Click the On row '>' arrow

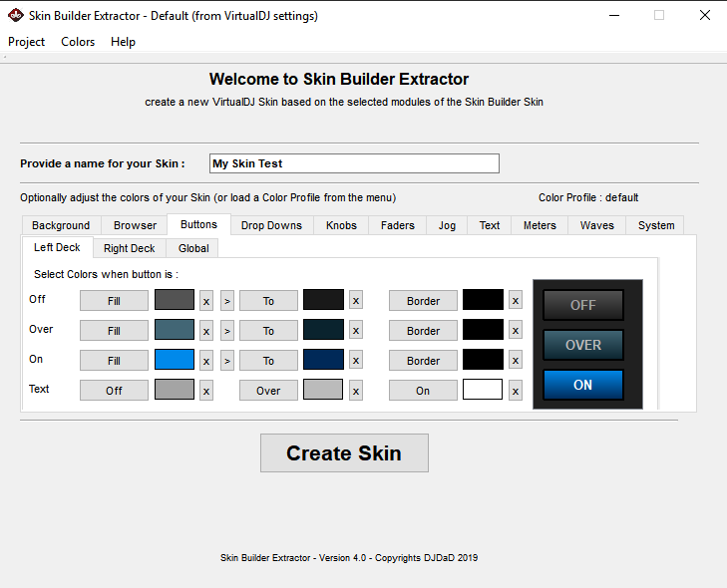point(227,361)
